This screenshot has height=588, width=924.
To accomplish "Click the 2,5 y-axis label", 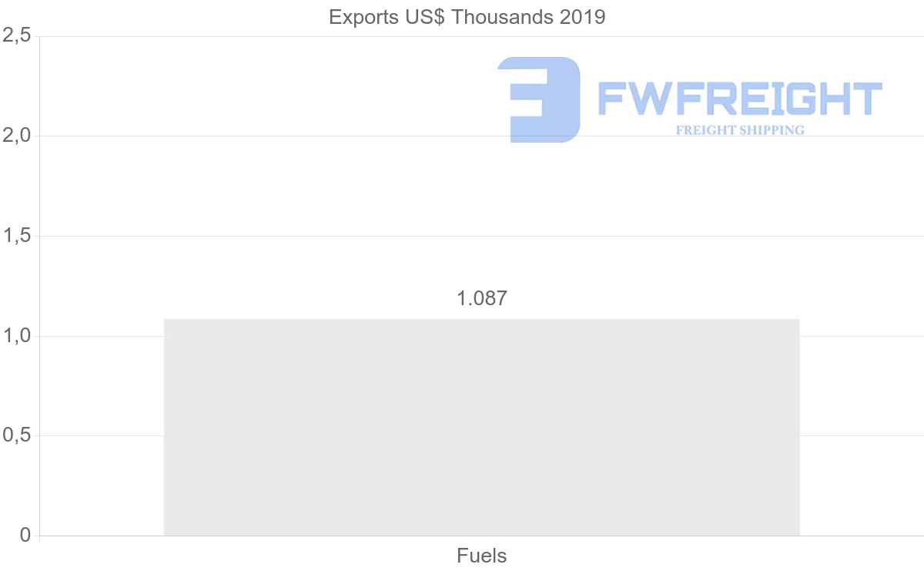I will pos(15,35).
